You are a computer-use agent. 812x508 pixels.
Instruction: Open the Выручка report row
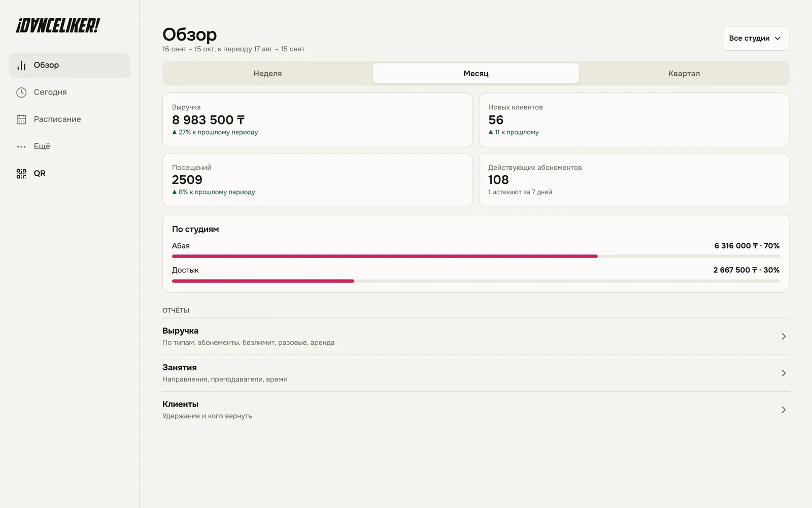click(476, 336)
